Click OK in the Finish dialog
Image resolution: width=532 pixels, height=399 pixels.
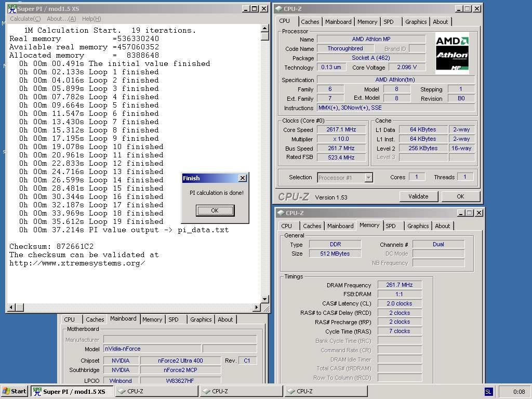[215, 210]
